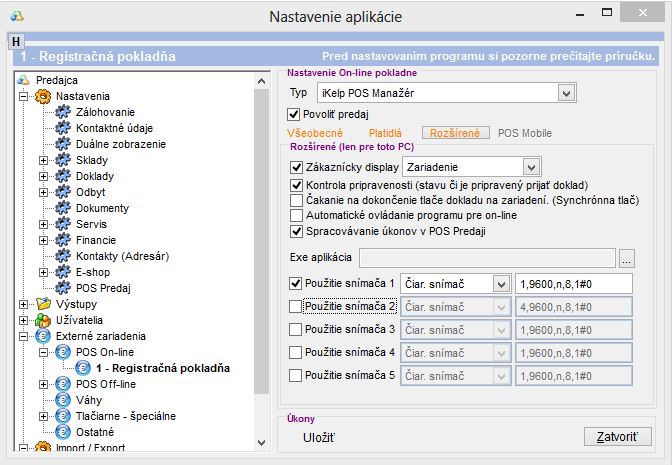Click the Užívatelia users icon
The width and height of the screenshot is (672, 465).
point(43,320)
